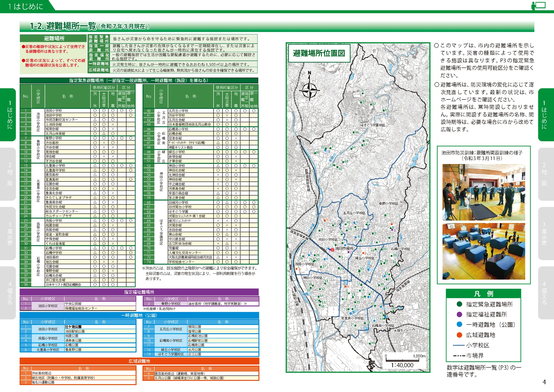This screenshot has height=392, width=554.
Task: Select the 秦野小学校 row name
Action: point(54,138)
